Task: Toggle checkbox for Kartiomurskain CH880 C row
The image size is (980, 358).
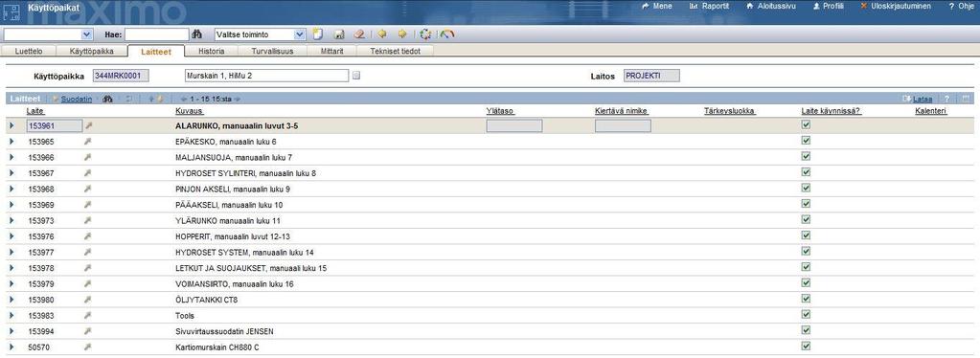Action: (x=806, y=347)
